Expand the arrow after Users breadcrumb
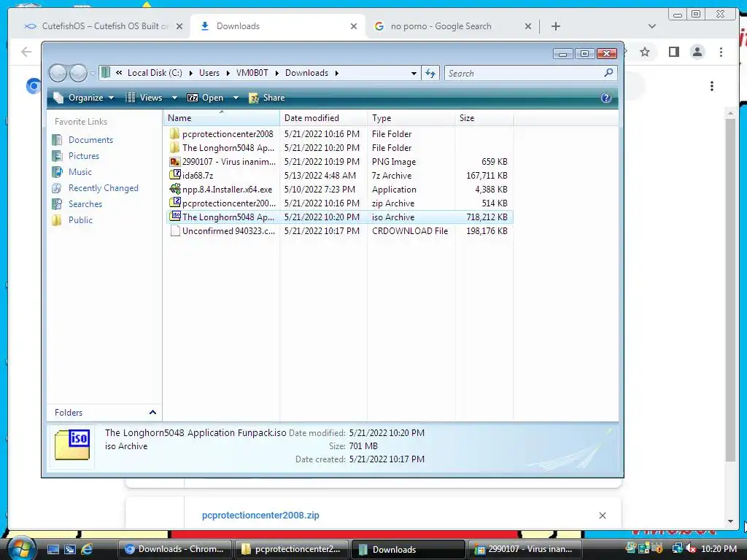 pyautogui.click(x=228, y=74)
